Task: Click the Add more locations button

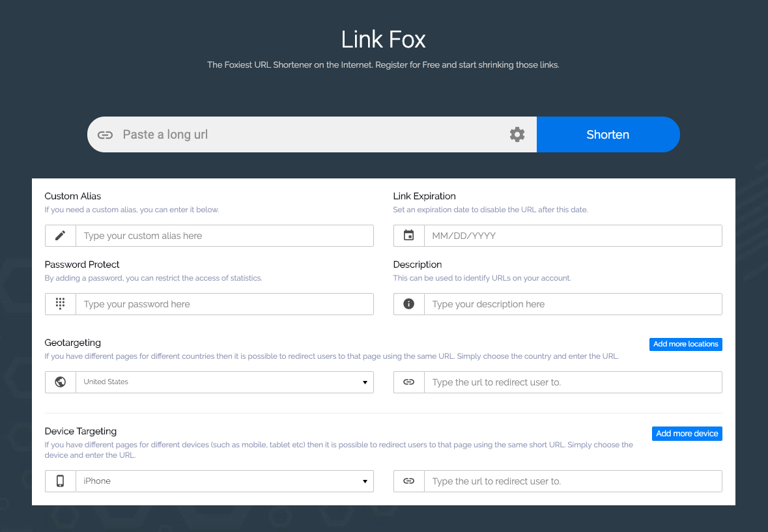Action: [685, 344]
